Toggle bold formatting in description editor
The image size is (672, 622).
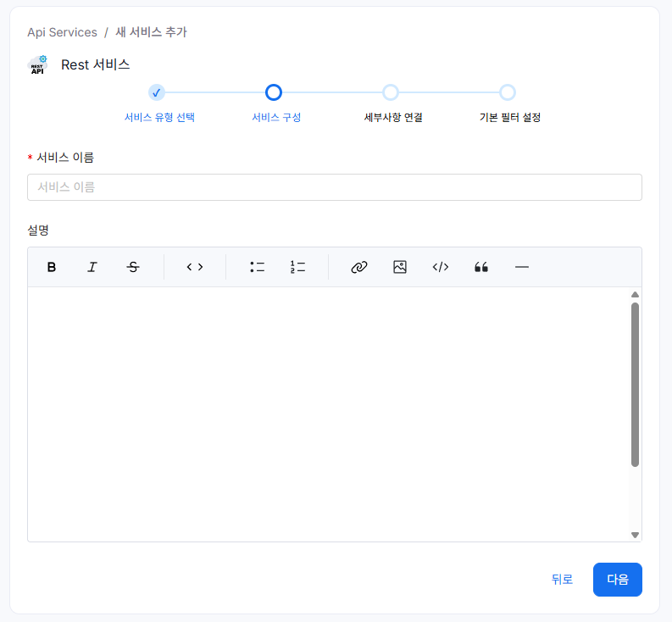(52, 267)
